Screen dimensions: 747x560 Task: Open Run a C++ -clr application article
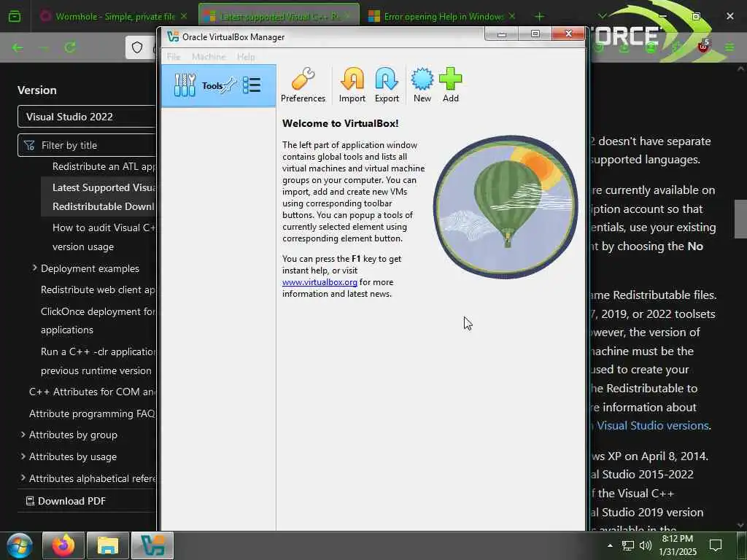[98, 361]
